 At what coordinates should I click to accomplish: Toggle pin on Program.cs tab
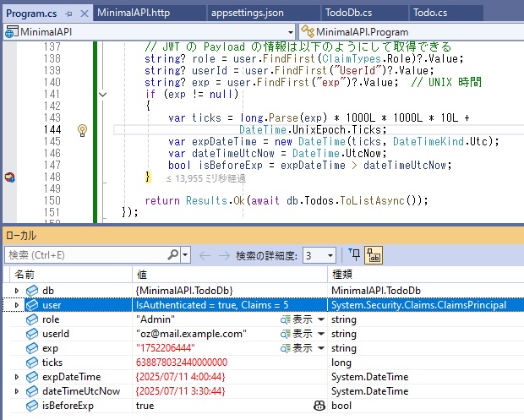pos(68,14)
